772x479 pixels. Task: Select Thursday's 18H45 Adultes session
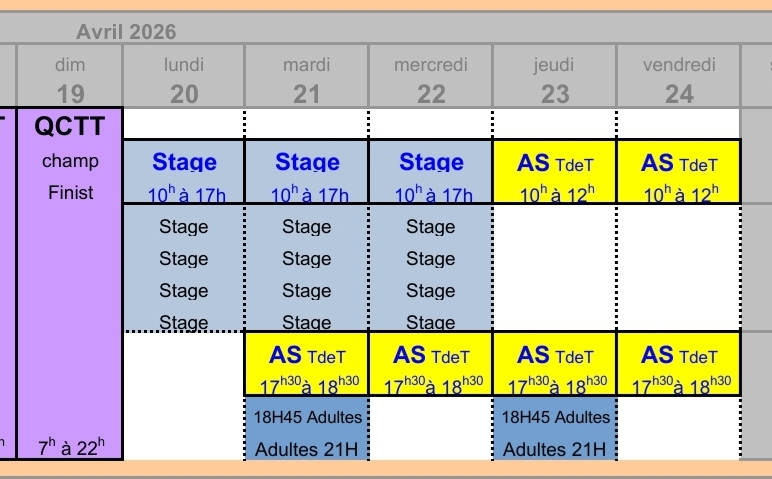[x=554, y=417]
